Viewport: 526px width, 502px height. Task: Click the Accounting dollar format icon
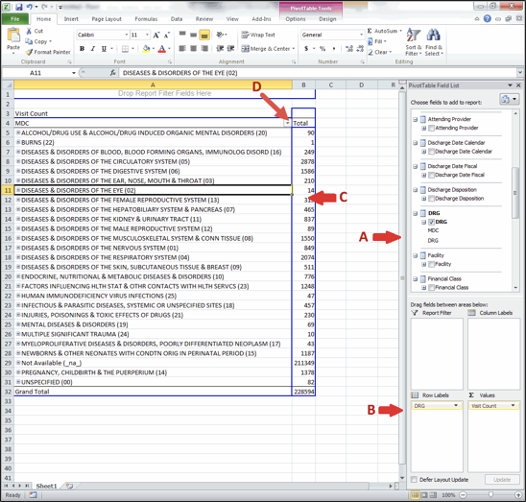[306, 49]
